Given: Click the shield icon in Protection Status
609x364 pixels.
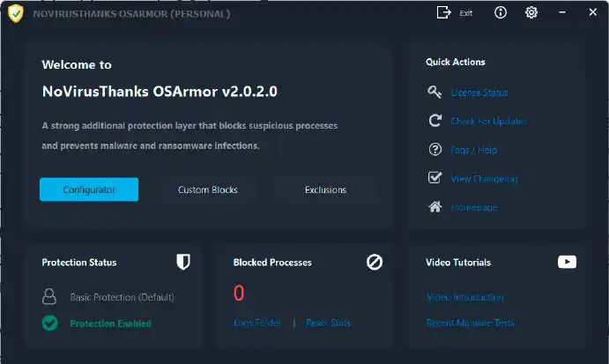Looking at the screenshot, I should pyautogui.click(x=183, y=262).
